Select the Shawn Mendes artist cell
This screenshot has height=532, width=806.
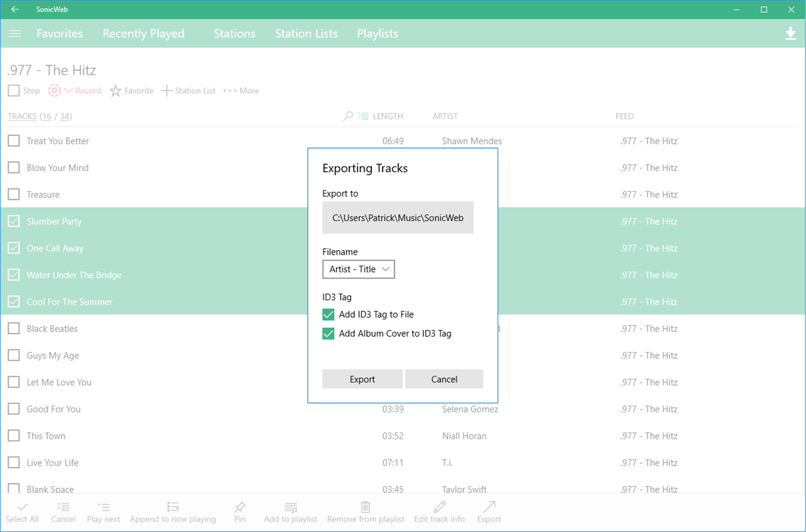pyautogui.click(x=472, y=141)
